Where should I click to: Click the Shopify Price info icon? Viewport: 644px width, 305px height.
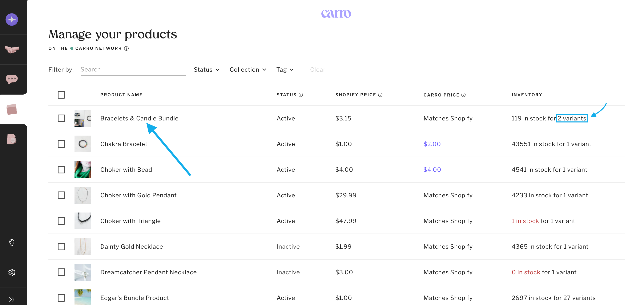(x=380, y=95)
